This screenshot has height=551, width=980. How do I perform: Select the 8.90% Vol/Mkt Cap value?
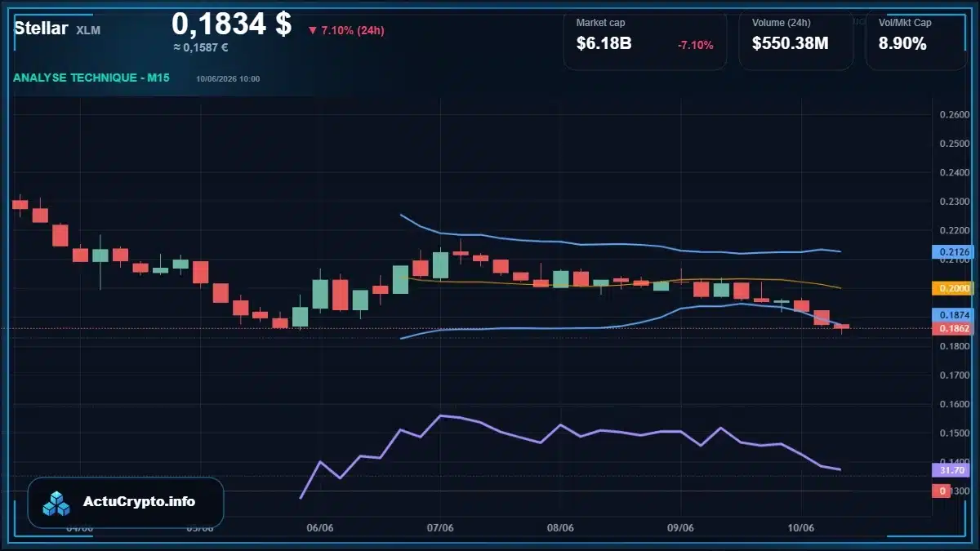[x=902, y=44]
